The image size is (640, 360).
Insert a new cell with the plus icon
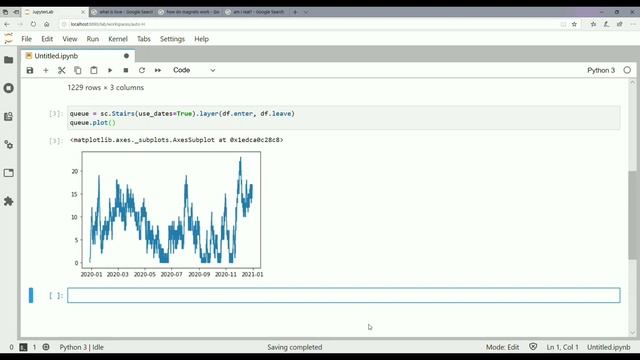pyautogui.click(x=46, y=70)
